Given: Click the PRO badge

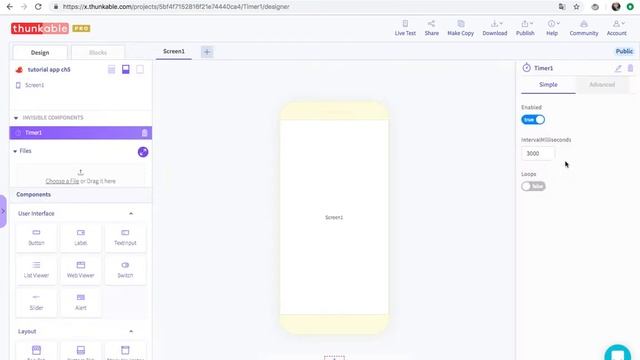Looking at the screenshot, I should tap(81, 28).
